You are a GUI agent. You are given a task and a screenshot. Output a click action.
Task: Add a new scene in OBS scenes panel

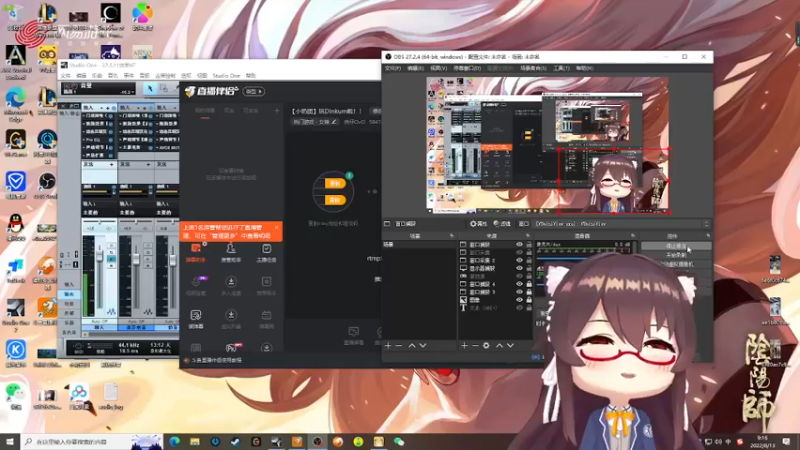pos(388,345)
